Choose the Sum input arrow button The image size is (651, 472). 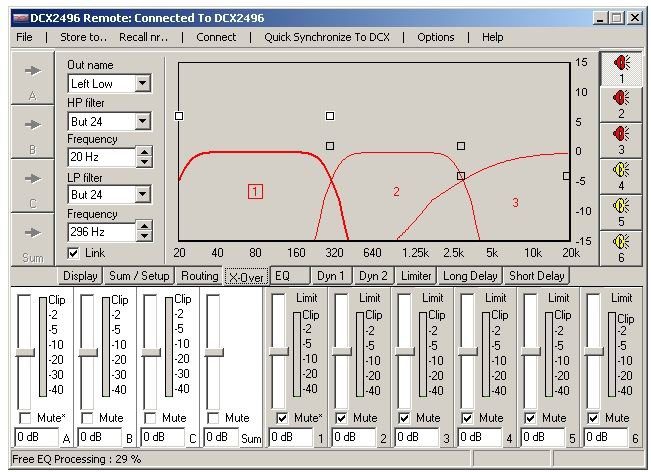[33, 240]
